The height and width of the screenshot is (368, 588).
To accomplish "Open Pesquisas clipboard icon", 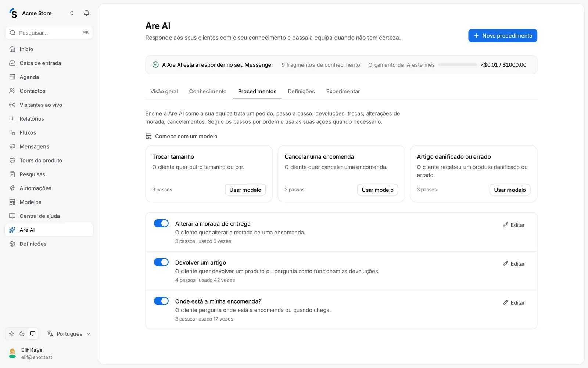I will 12,174.
